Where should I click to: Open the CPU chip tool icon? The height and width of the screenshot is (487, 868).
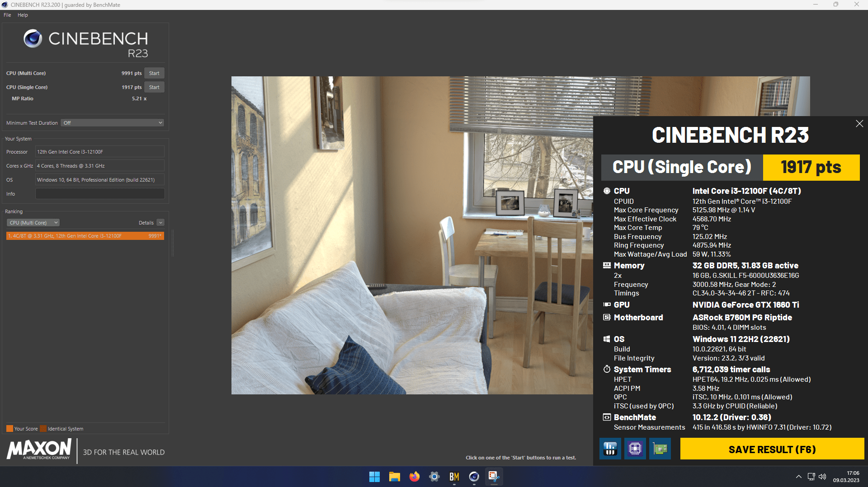click(x=635, y=449)
